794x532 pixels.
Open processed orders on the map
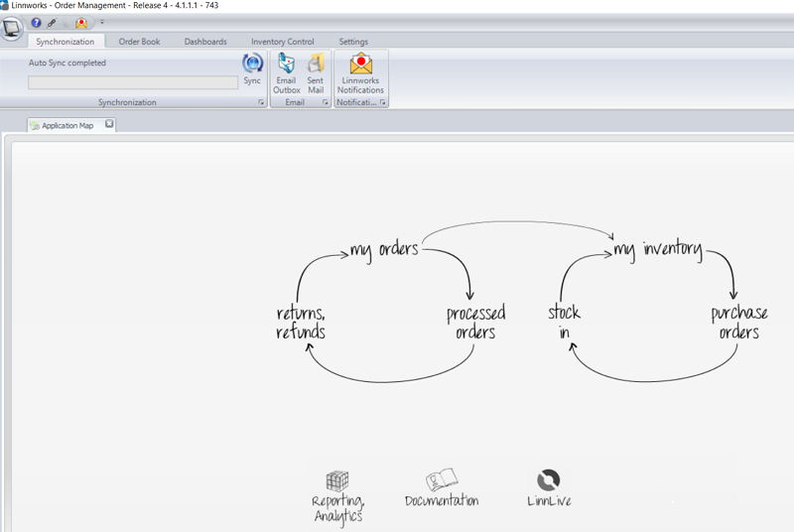pos(475,322)
